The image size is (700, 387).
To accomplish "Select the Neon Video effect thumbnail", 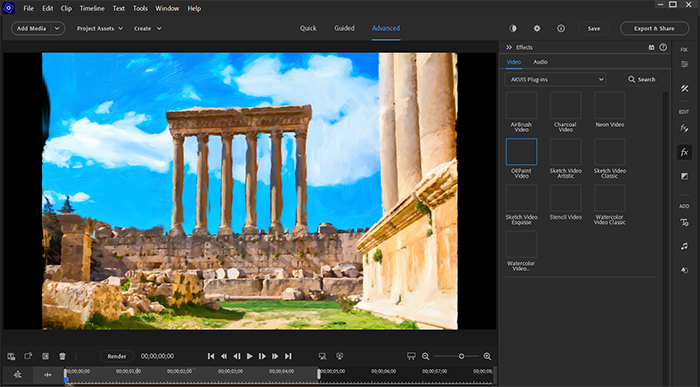I will (x=610, y=105).
